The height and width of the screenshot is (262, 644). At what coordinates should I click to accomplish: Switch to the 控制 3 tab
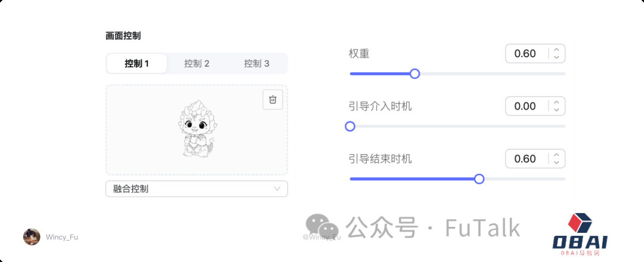(256, 64)
